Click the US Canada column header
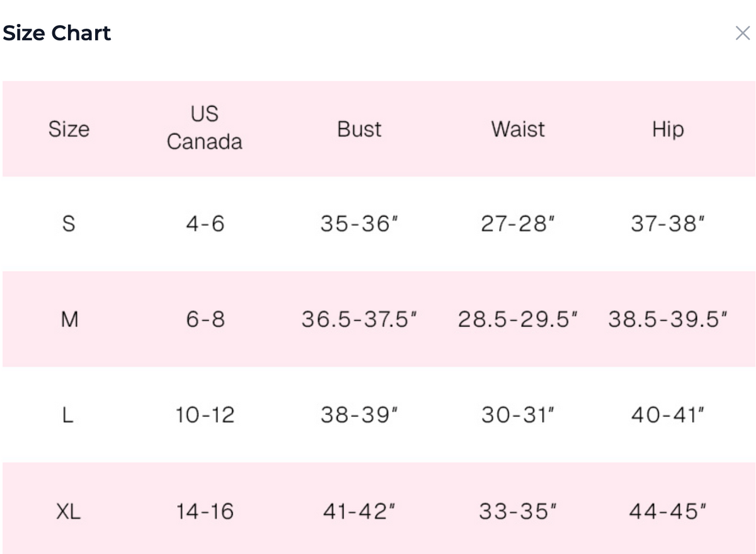This screenshot has width=756, height=554. tap(204, 128)
